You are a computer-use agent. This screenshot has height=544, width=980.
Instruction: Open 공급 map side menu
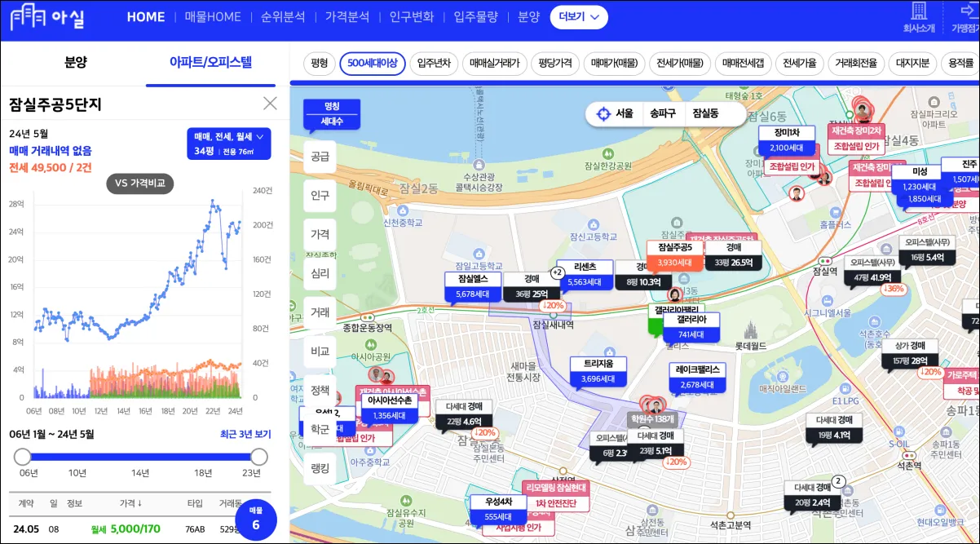click(320, 157)
